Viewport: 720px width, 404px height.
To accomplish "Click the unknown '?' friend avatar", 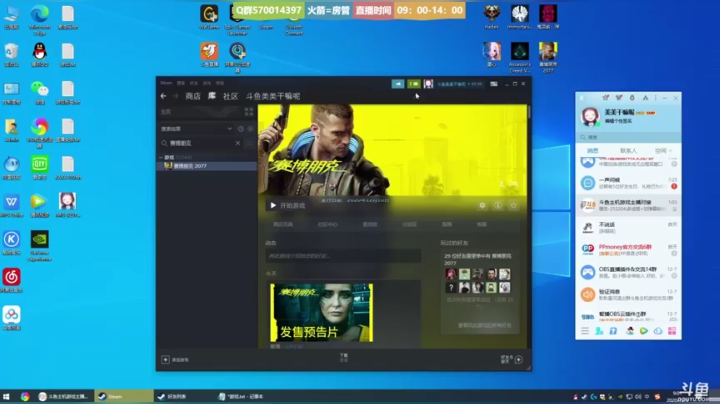I will [451, 287].
